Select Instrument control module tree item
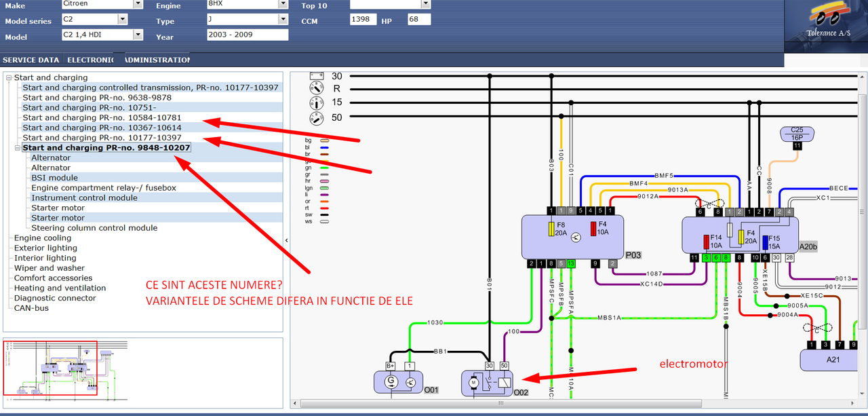The image size is (868, 416). (84, 198)
